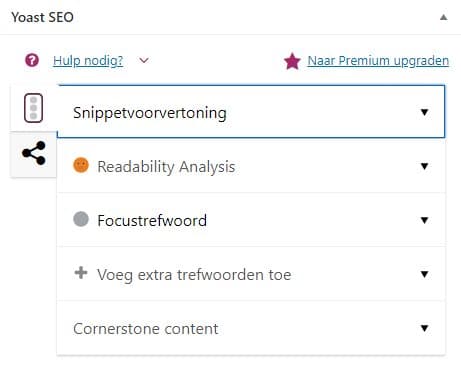Click the Yoast SEO panel heading
The image size is (461, 365).
42,17
